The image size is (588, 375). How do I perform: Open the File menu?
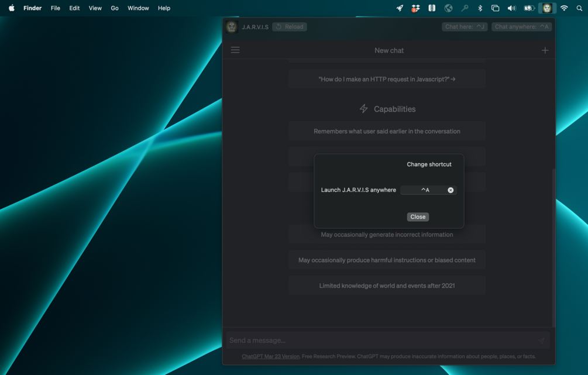[x=56, y=8]
